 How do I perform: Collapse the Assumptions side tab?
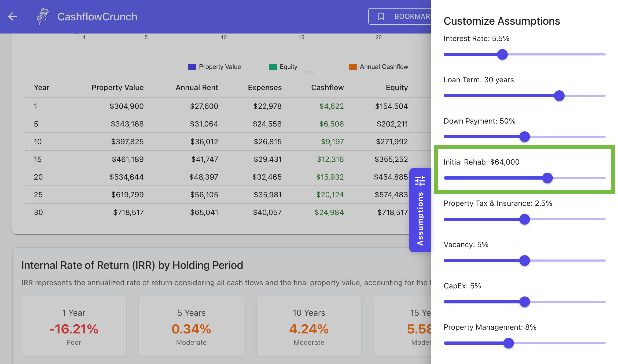pyautogui.click(x=420, y=218)
